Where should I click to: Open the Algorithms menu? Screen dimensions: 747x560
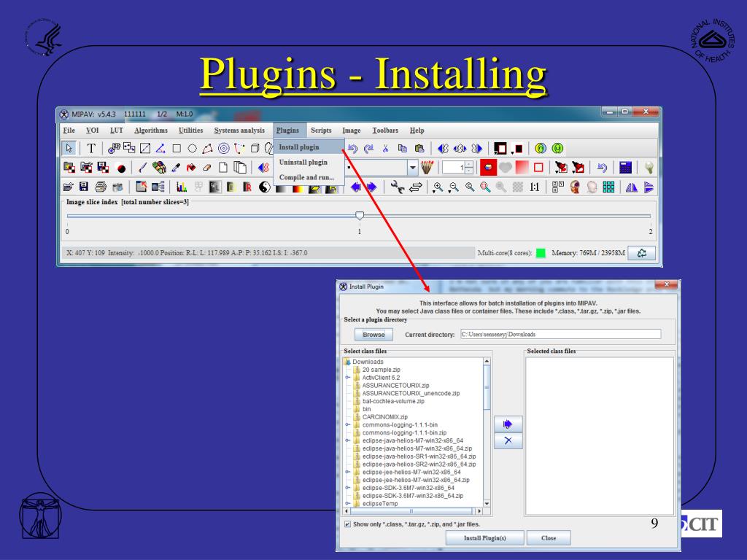tap(151, 131)
